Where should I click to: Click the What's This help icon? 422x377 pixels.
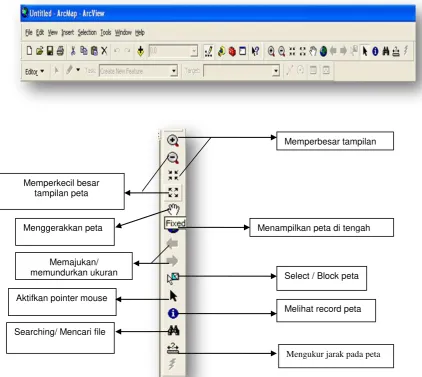pyautogui.click(x=255, y=51)
